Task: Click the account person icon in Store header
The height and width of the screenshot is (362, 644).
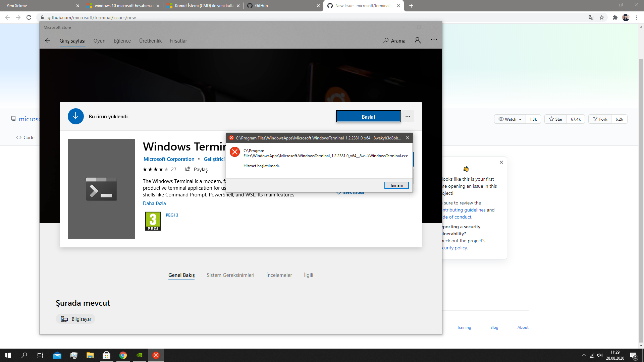Action: point(418,40)
